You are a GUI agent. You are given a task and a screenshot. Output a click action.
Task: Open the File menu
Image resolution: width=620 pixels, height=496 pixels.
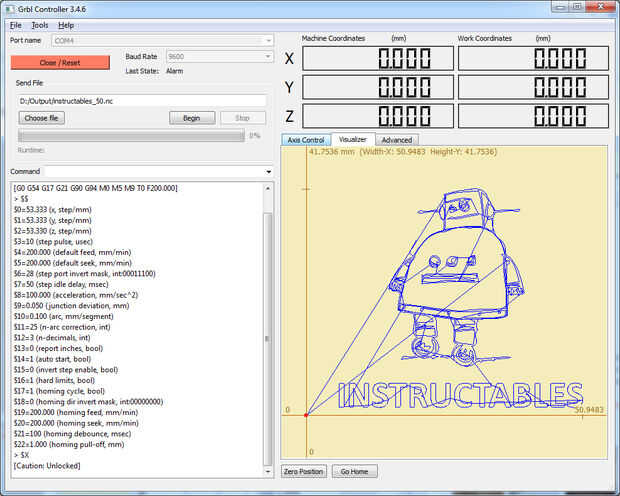pyautogui.click(x=15, y=25)
